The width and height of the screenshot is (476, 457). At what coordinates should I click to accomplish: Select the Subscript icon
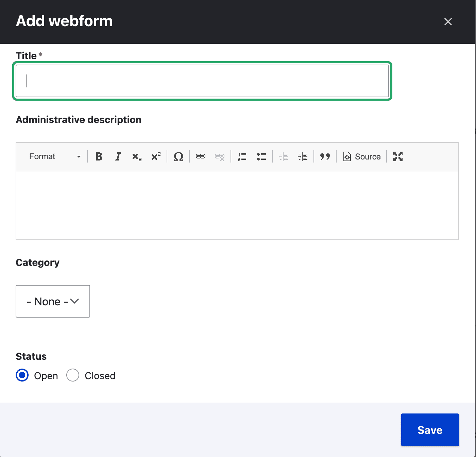[136, 156]
